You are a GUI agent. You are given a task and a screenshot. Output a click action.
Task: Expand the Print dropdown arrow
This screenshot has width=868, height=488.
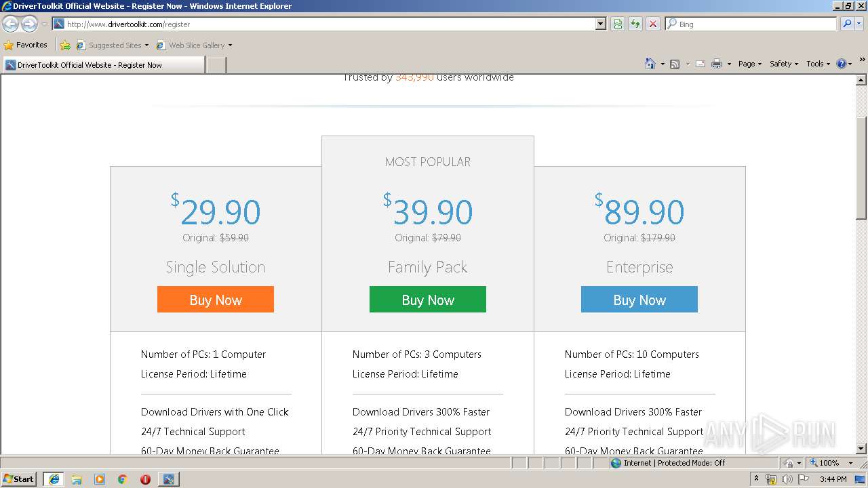pos(729,64)
